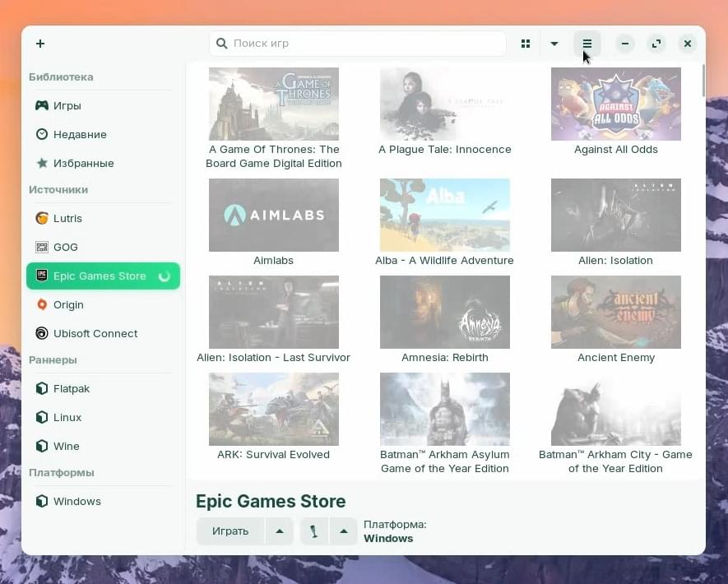Select Alien: Isolation - Last Survivor cover
This screenshot has height=584, width=728.
pos(274,312)
